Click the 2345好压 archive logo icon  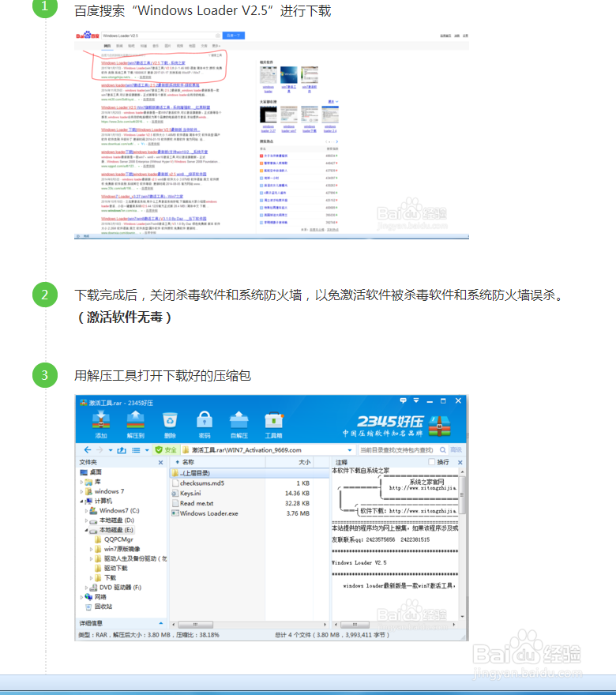coord(439,426)
